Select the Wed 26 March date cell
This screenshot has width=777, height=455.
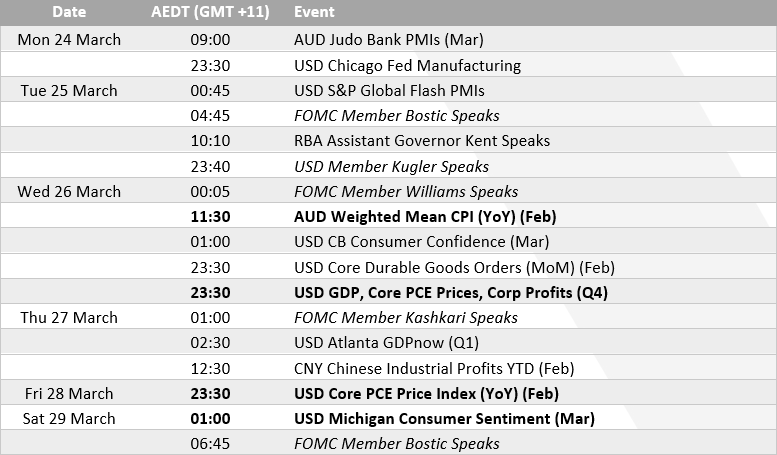tap(70, 191)
